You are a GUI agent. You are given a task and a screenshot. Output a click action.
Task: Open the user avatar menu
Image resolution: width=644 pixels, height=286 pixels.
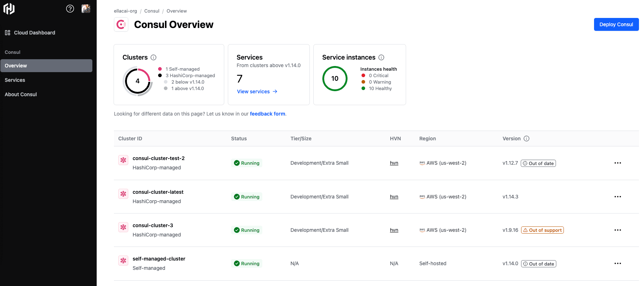(86, 9)
